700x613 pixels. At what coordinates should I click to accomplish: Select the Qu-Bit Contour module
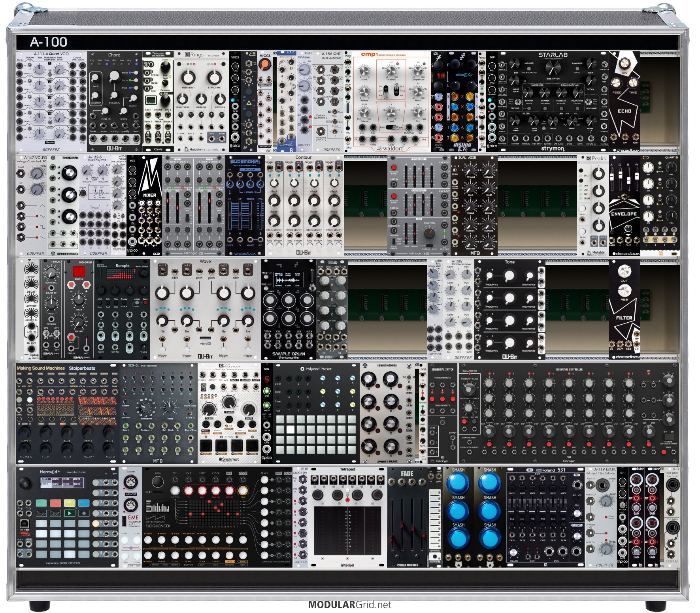click(x=304, y=205)
